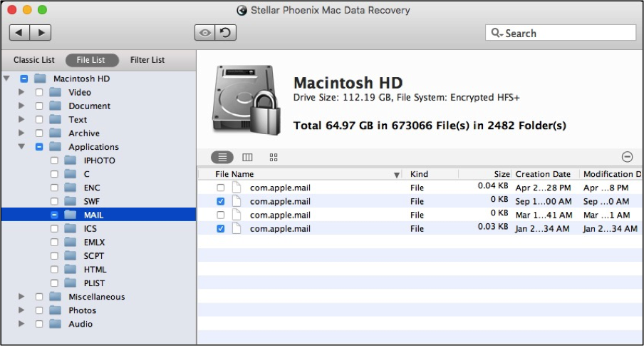Click the back navigation arrow
Image resolution: width=644 pixels, height=346 pixels.
point(19,33)
